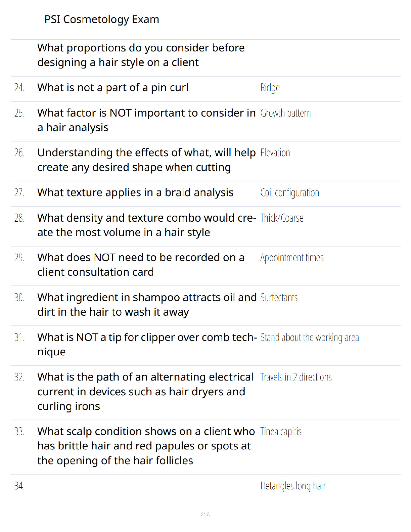Select the answer 'Ridge'
This screenshot has width=411, height=532.
pos(270,88)
